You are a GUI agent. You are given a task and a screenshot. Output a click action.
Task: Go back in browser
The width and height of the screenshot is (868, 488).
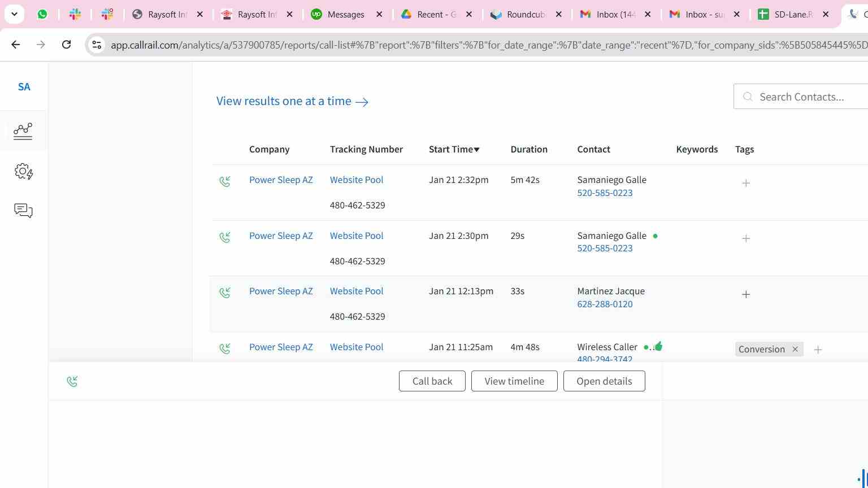point(16,44)
